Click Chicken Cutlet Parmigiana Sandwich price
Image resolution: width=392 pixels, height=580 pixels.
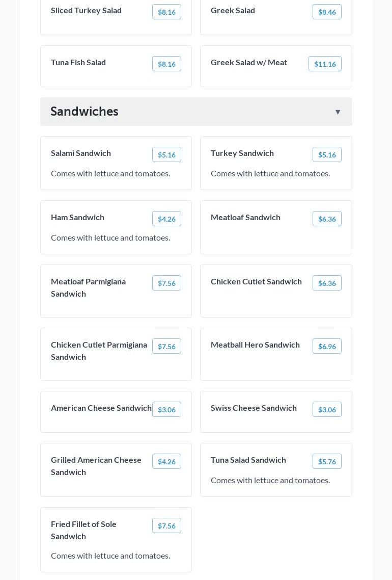tap(166, 346)
